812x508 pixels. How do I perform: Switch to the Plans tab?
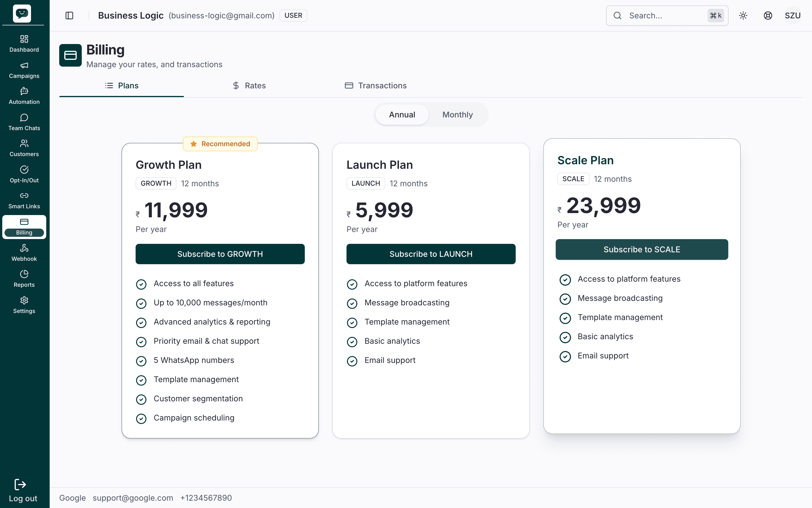pos(122,86)
